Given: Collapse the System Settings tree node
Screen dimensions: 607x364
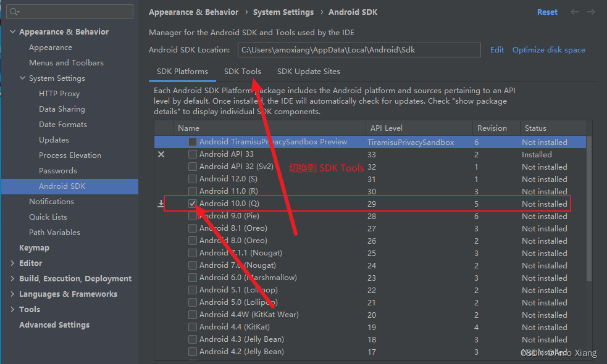Looking at the screenshot, I should (23, 78).
